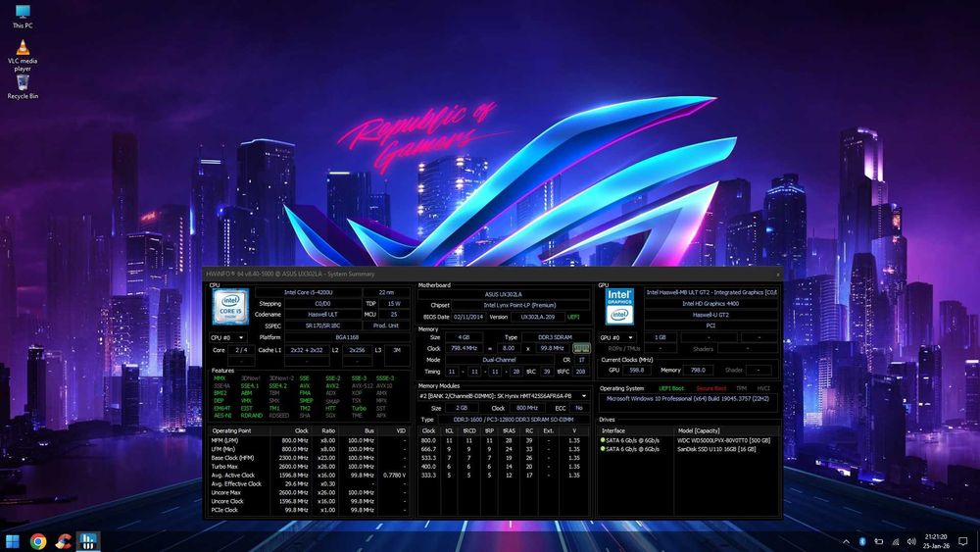Click the UEFI Boot indicator

pos(671,388)
